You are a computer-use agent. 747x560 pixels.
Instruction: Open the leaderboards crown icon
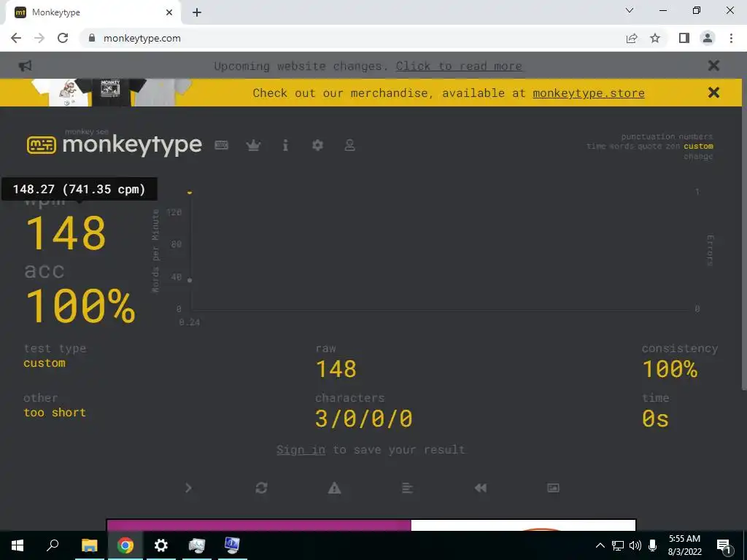click(253, 145)
